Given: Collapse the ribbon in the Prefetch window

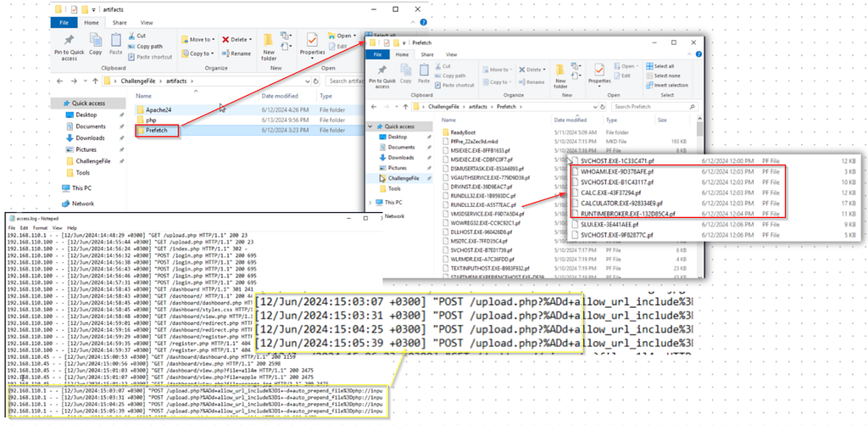Looking at the screenshot, I should click(690, 55).
